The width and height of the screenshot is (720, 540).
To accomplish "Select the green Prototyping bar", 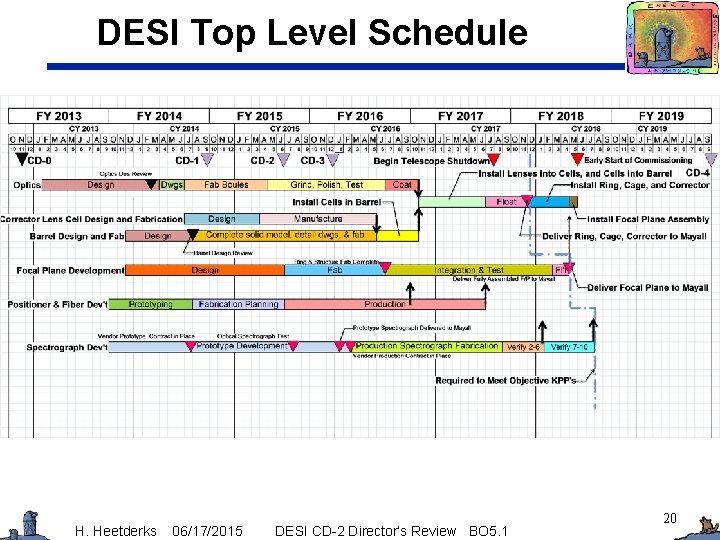I will point(151,304).
